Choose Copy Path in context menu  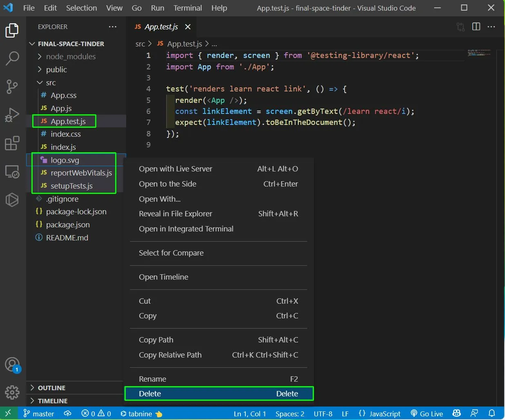click(219, 340)
